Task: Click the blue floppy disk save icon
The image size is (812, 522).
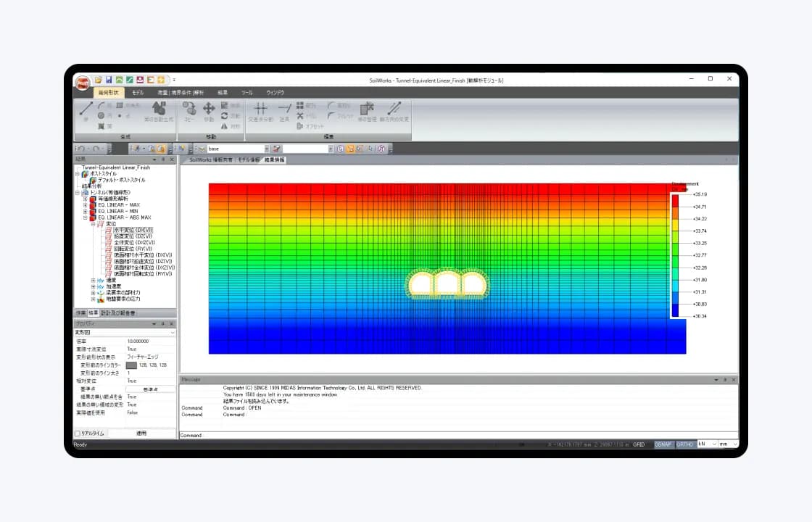Action: click(109, 80)
